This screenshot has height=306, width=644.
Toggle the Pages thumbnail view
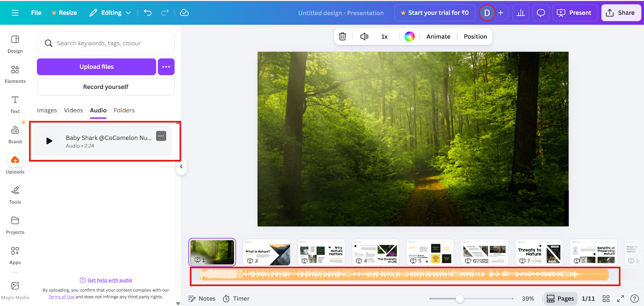pyautogui.click(x=560, y=298)
